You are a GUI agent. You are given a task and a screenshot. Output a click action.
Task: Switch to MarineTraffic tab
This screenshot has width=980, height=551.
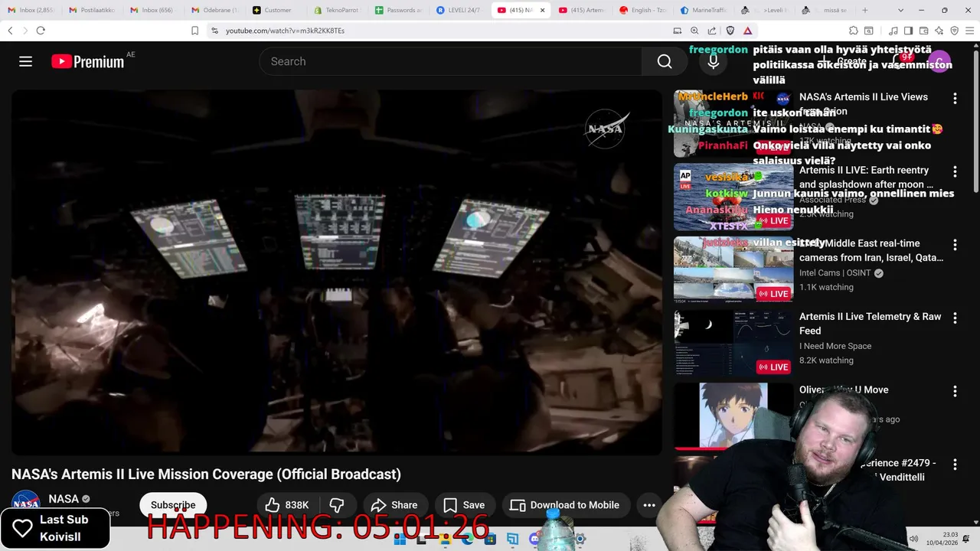click(705, 10)
